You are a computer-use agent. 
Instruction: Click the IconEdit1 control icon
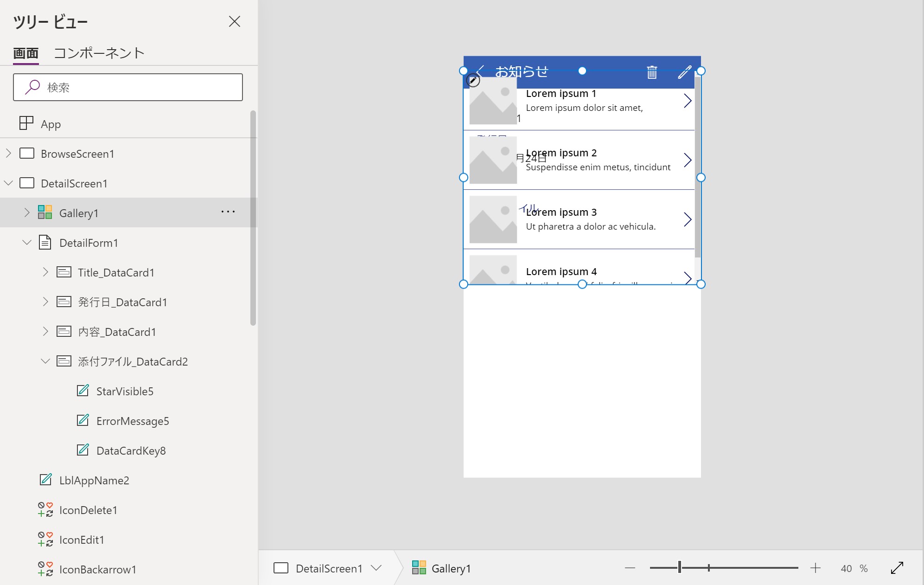coord(45,539)
